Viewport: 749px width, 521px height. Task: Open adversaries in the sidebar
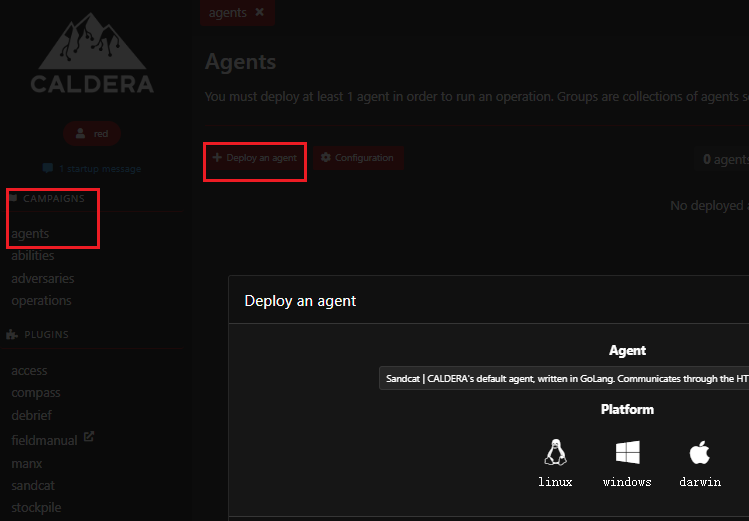[x=43, y=278]
